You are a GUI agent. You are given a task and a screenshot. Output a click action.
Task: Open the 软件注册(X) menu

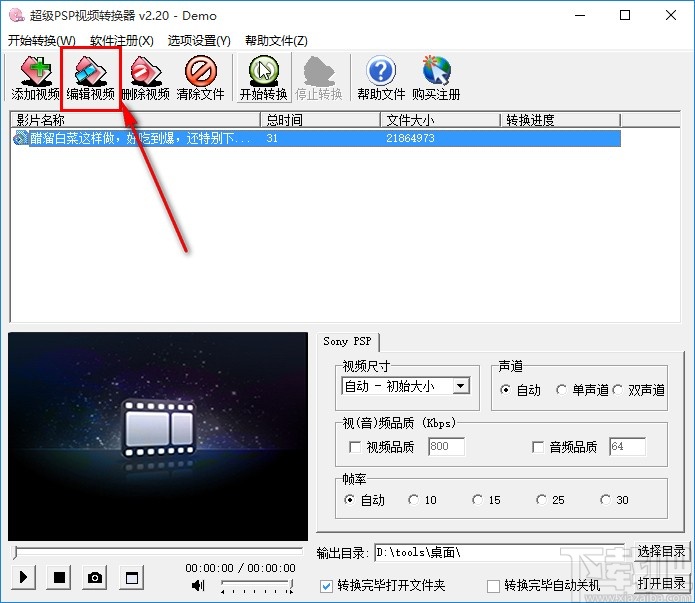coord(122,41)
